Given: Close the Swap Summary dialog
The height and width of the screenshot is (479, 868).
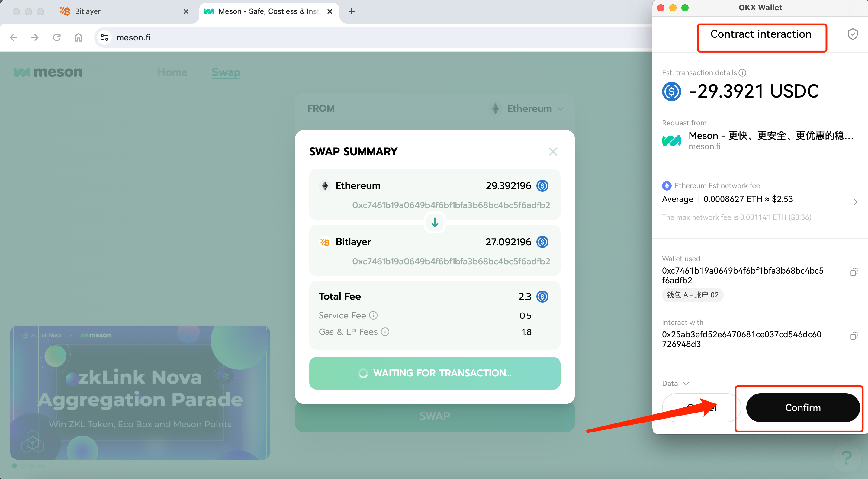Looking at the screenshot, I should click(553, 152).
